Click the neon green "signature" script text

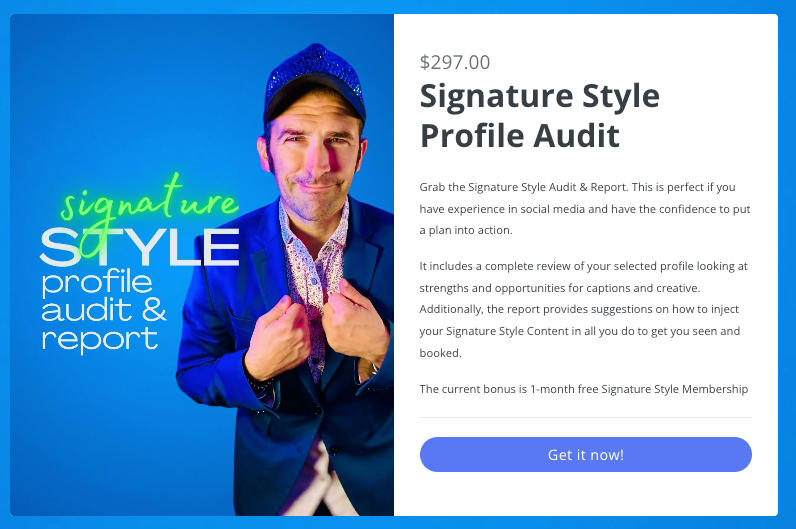[x=147, y=203]
